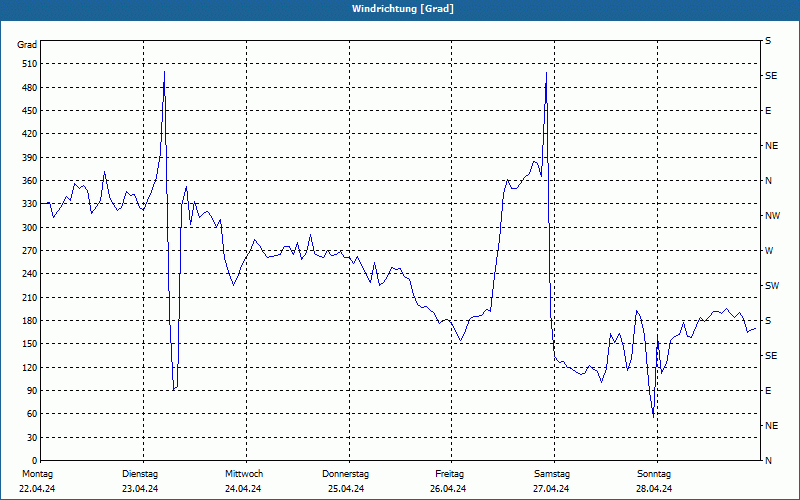The width and height of the screenshot is (800, 500).
Task: Click the 'Dienstag' day label
Action: 140,474
